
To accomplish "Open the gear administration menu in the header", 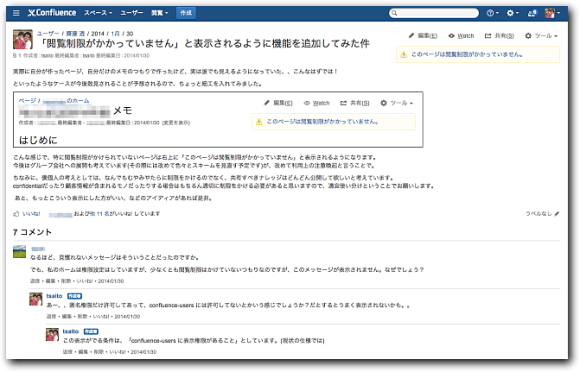I will [512, 13].
